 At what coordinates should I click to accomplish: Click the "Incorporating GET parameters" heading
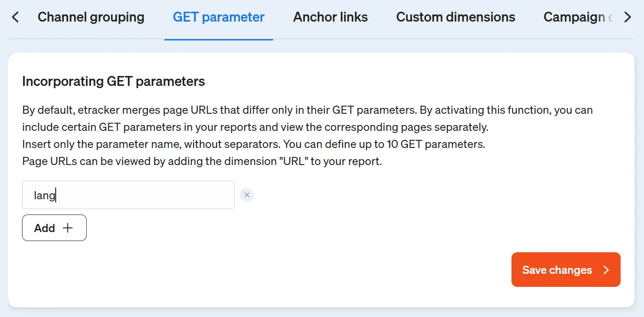[x=114, y=81]
